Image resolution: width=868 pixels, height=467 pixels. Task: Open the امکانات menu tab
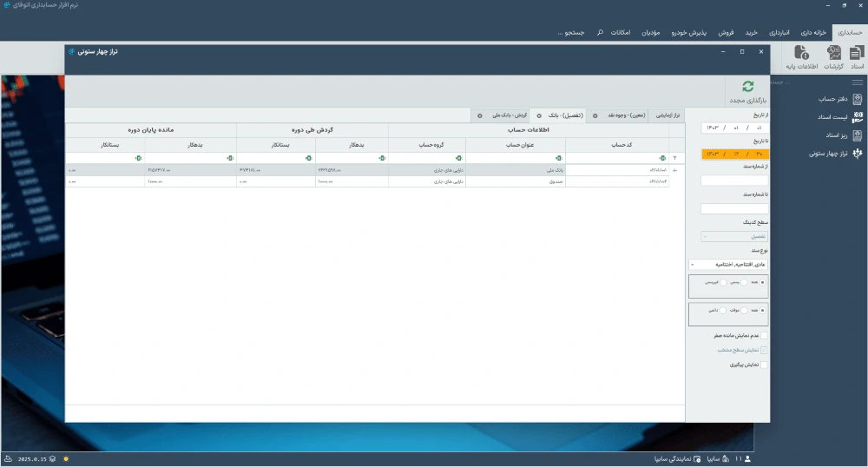point(621,33)
